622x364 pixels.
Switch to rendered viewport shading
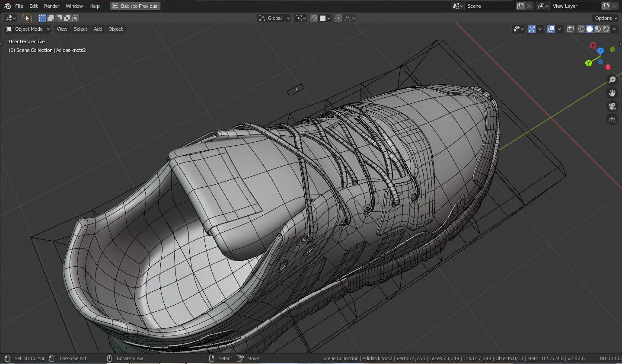coord(606,29)
